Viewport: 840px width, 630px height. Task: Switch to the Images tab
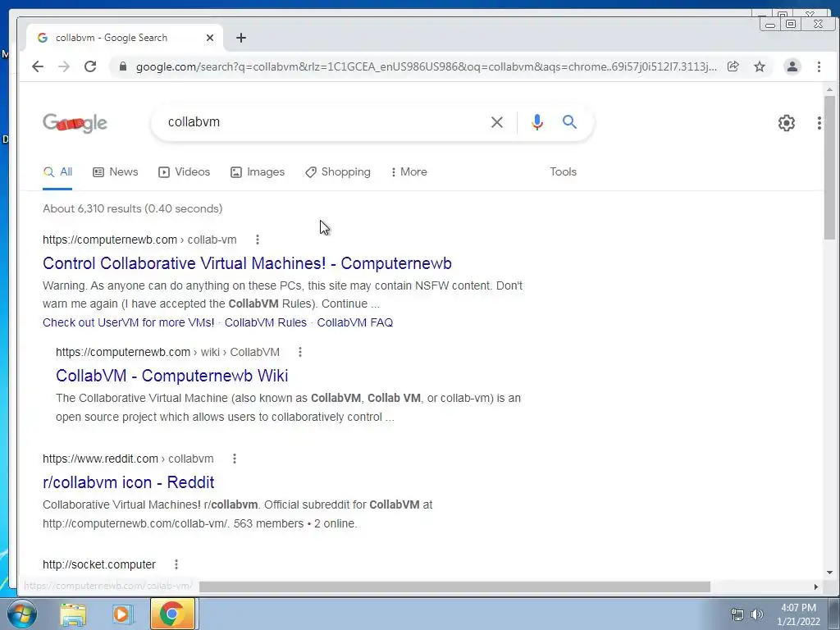point(257,172)
